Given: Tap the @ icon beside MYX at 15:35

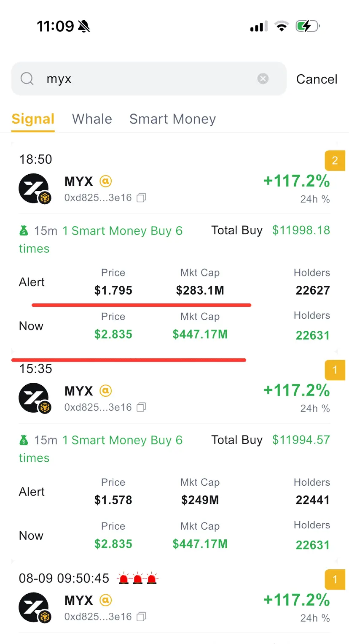Looking at the screenshot, I should coord(105,391).
